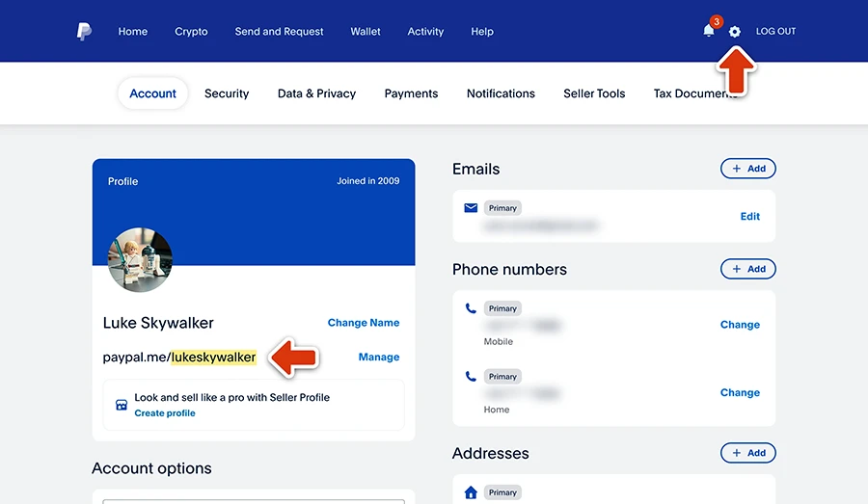The height and width of the screenshot is (504, 868).
Task: Click the primary email envelope icon
Action: coord(471,208)
